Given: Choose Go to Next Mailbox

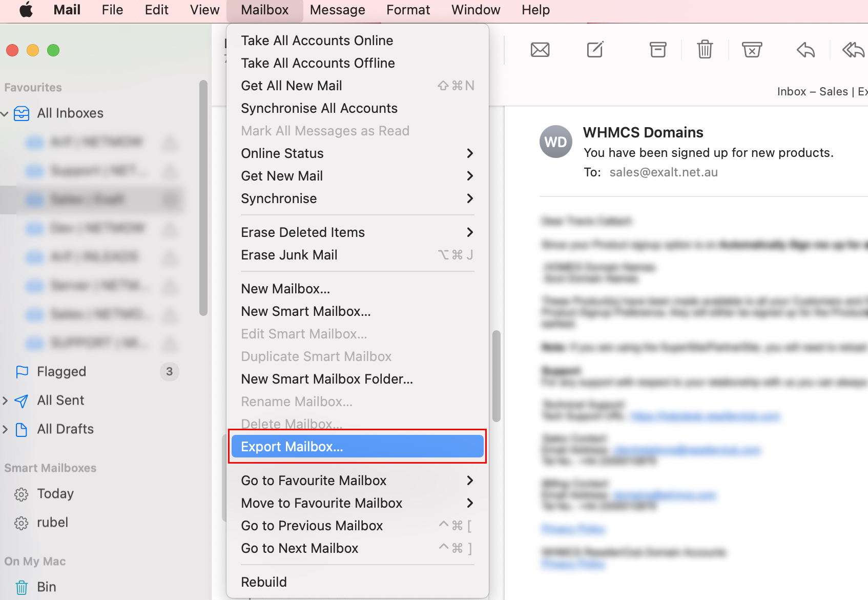Looking at the screenshot, I should click(x=357, y=548).
